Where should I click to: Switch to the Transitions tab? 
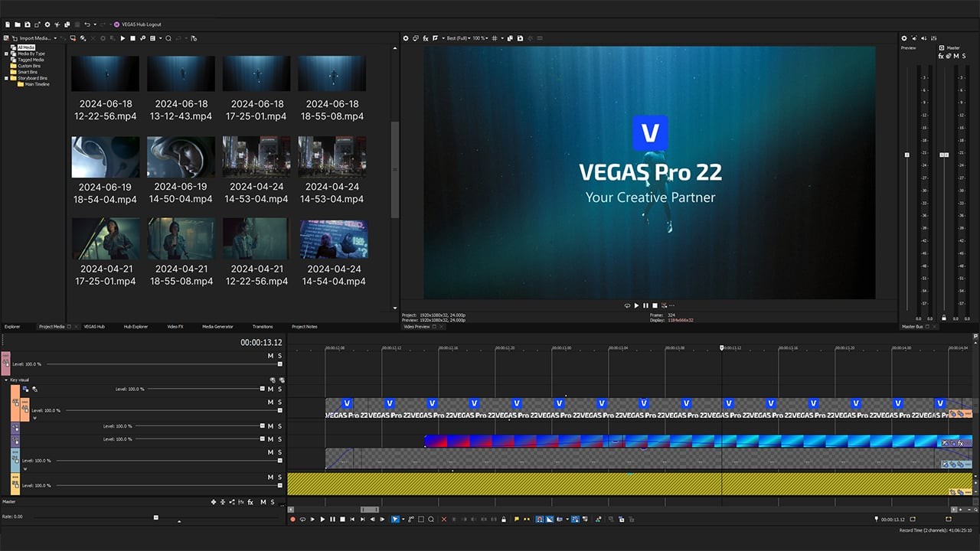point(263,327)
